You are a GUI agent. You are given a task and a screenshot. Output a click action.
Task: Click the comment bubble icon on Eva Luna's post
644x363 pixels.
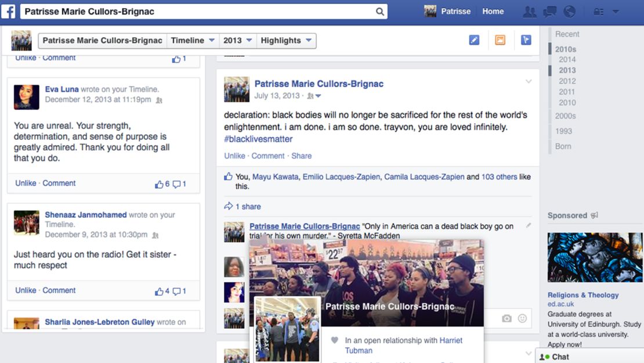click(176, 185)
